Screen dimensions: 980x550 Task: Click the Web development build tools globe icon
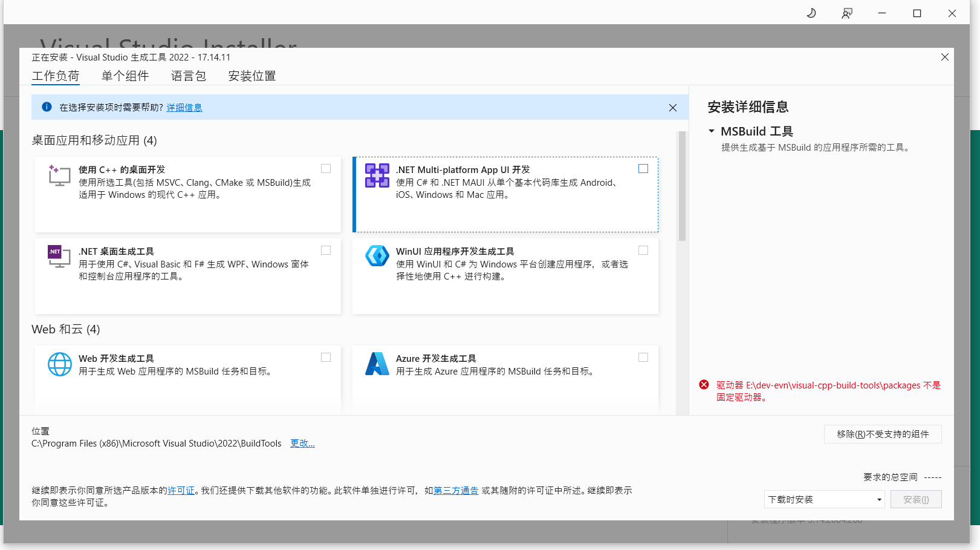click(x=60, y=364)
